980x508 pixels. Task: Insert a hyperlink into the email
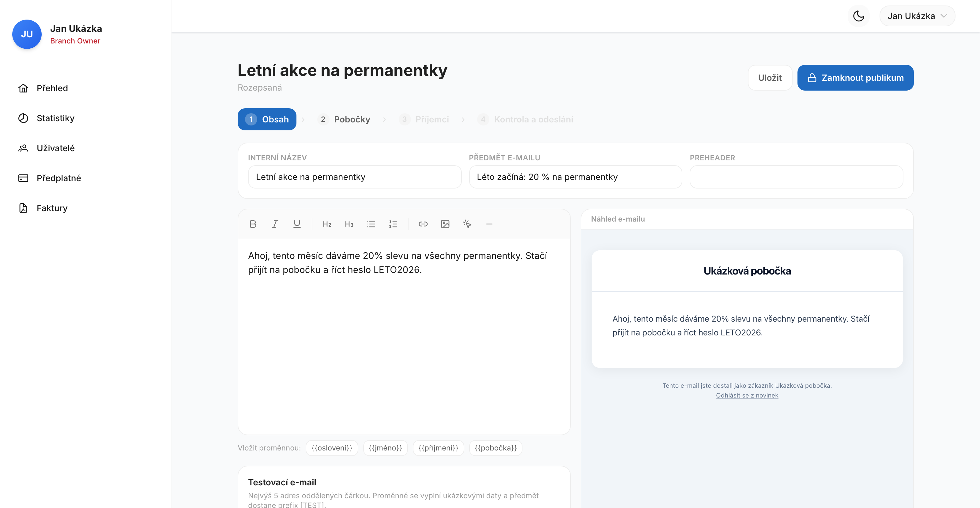tap(423, 224)
